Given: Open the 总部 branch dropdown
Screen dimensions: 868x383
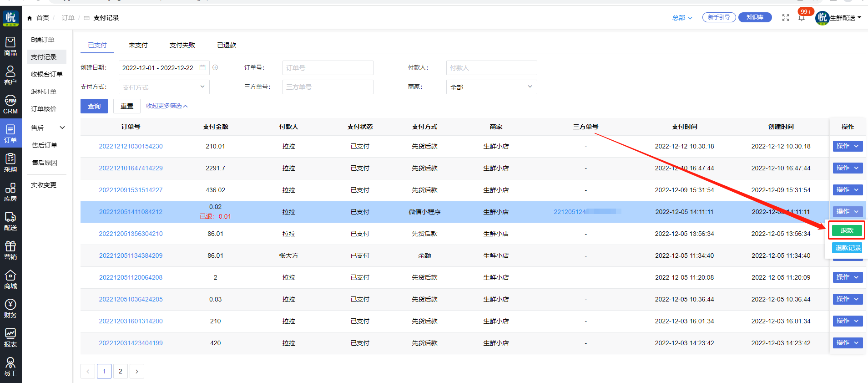Looking at the screenshot, I should [682, 18].
